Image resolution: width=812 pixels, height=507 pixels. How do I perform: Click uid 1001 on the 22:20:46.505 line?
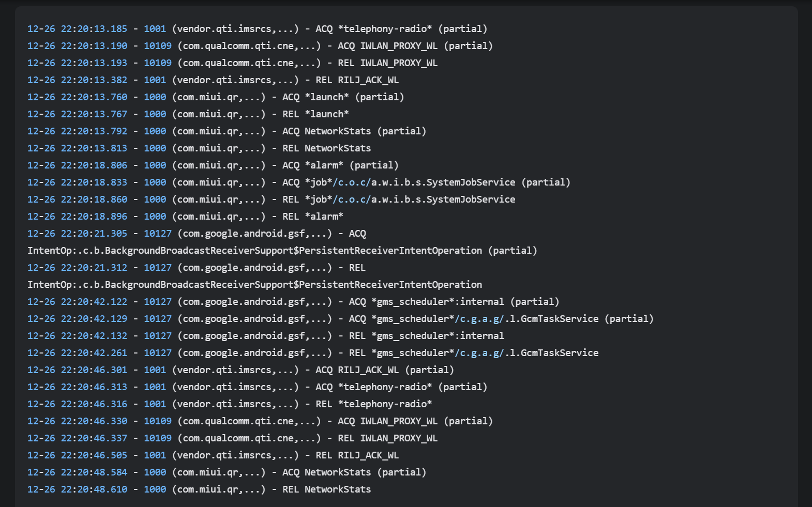[x=155, y=455]
